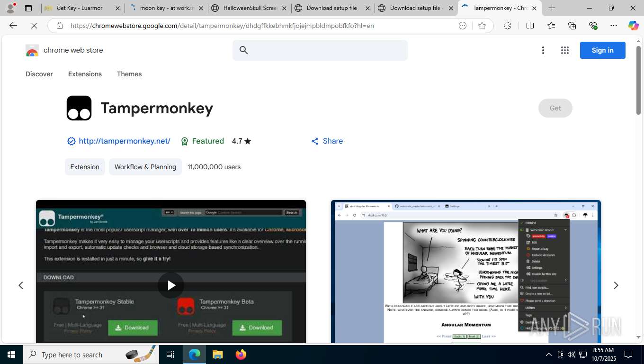Viewport: 644px width, 364px height.
Task: Click 11,000,000 users text
Action: (x=214, y=167)
